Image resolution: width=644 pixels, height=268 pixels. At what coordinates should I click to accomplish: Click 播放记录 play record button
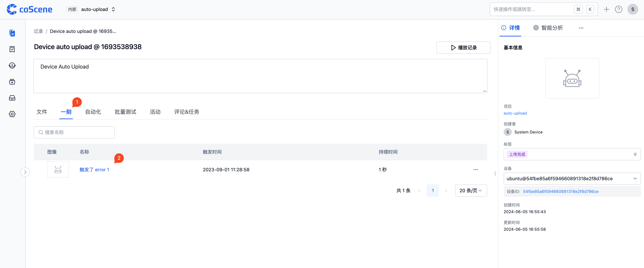pyautogui.click(x=463, y=48)
